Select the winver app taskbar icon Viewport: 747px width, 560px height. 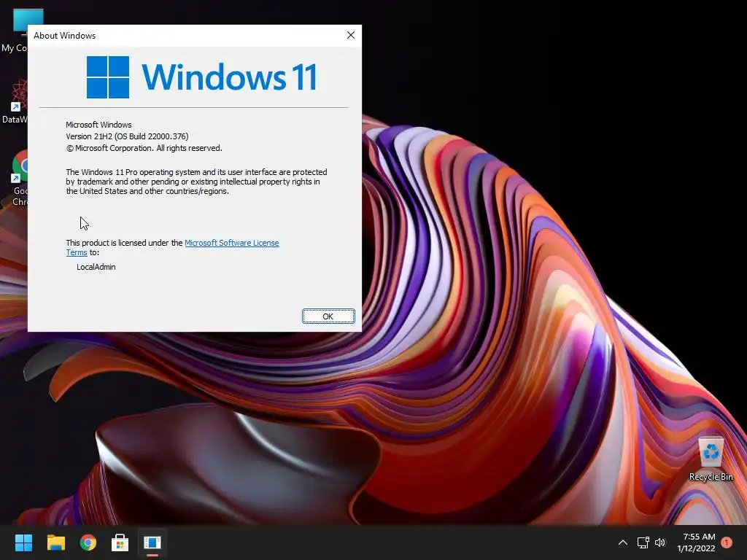pyautogui.click(x=152, y=542)
